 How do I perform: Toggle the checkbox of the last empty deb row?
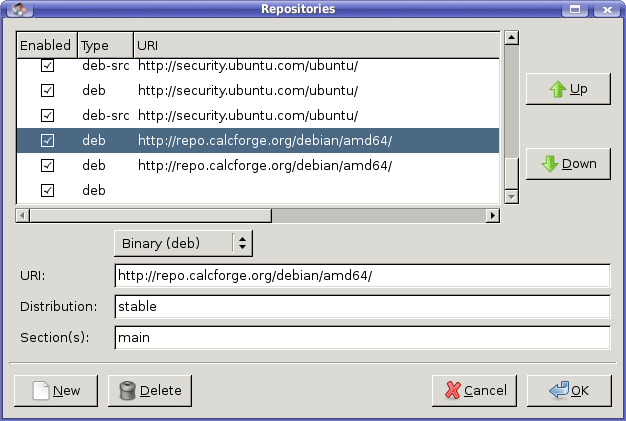coord(47,190)
